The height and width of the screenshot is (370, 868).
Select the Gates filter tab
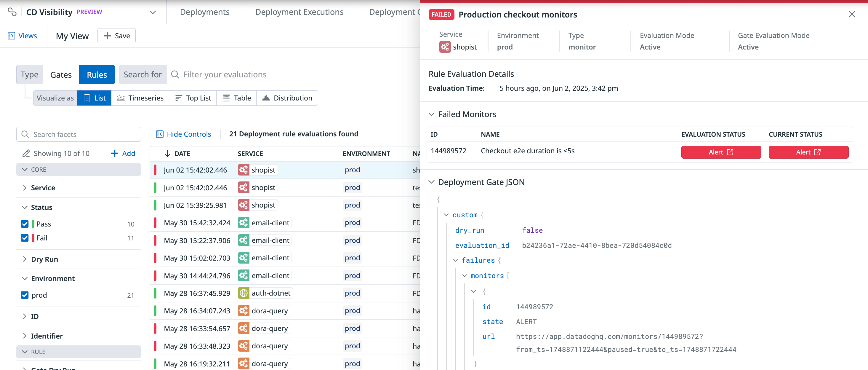61,74
